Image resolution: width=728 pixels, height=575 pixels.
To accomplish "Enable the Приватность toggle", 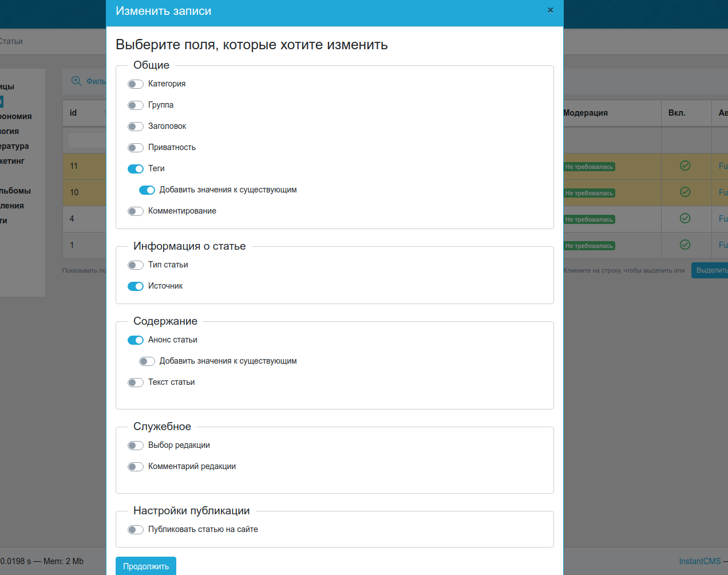I will (136, 147).
